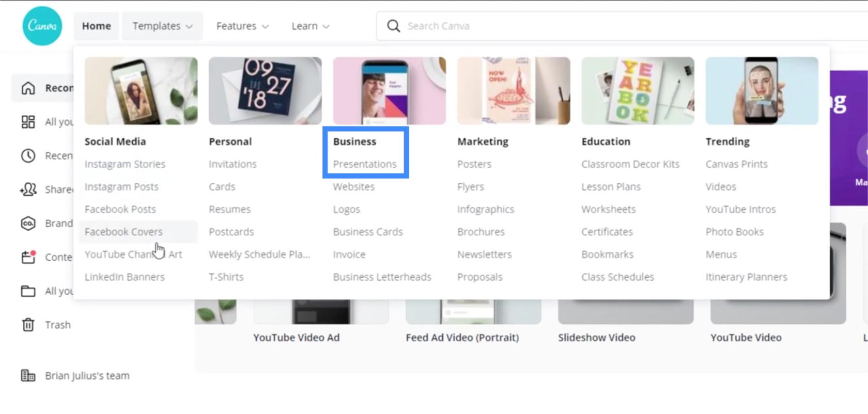The height and width of the screenshot is (414, 868).
Task: Select Newsletters templates
Action: pos(484,254)
